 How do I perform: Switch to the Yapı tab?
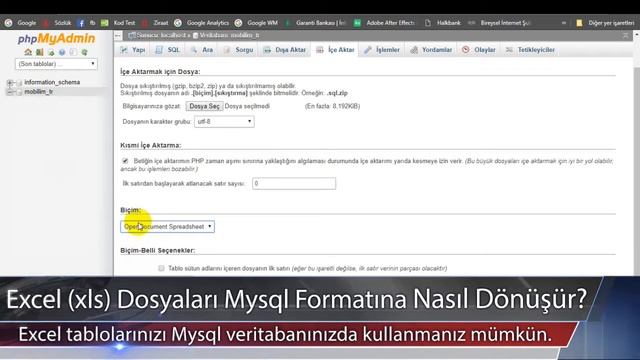tap(133, 50)
